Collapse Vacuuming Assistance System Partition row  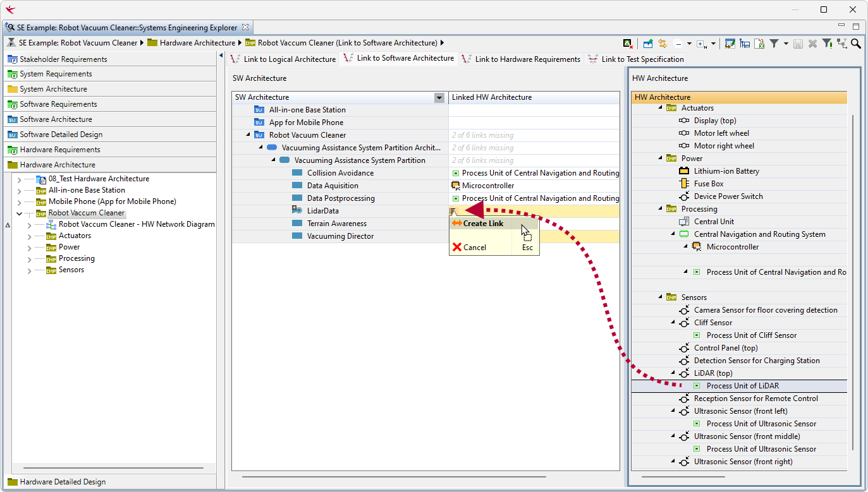coord(274,160)
